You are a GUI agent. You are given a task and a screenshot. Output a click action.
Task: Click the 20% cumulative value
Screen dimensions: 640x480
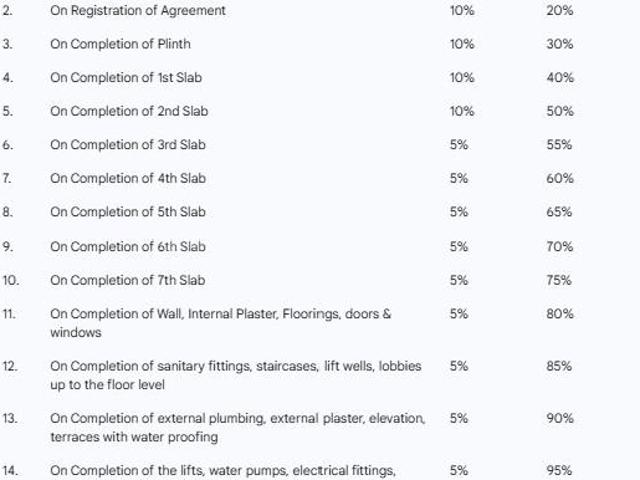(x=559, y=11)
